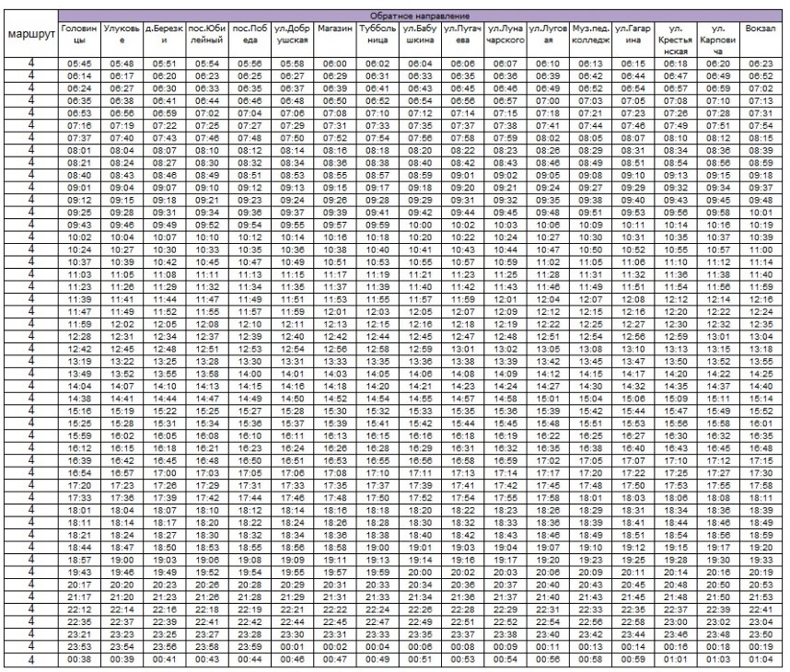Select 13:47 in the ул.Гагарина column
The image size is (790, 672).
pyautogui.click(x=633, y=361)
